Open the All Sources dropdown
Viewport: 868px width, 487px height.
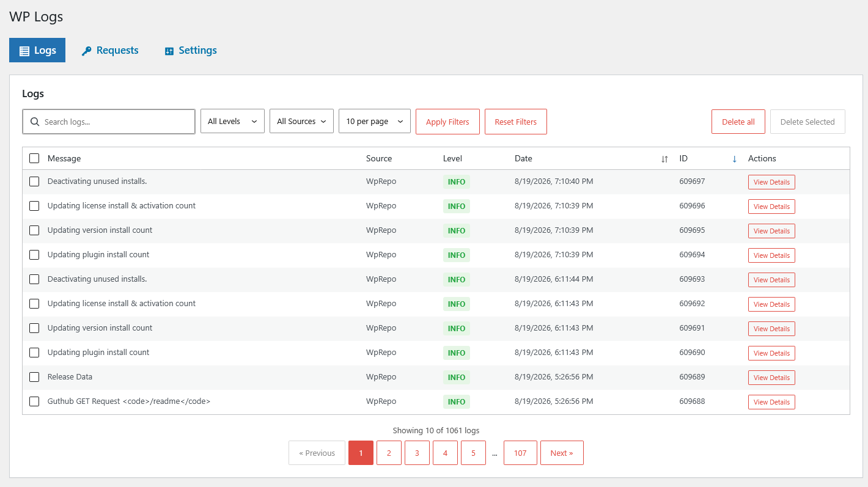point(301,121)
